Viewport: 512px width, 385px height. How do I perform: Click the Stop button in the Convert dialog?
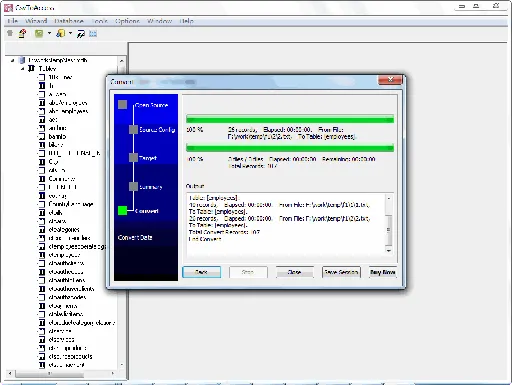248,272
